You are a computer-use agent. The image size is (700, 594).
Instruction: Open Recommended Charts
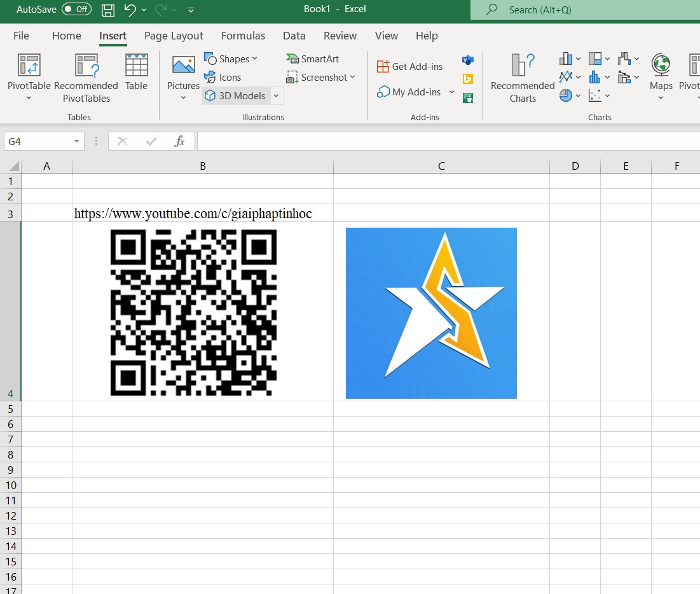(x=523, y=78)
